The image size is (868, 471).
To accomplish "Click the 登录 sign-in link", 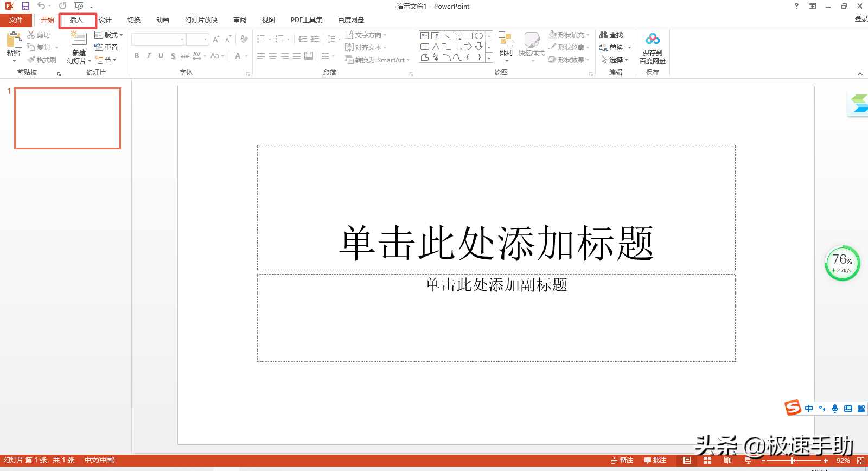I will (x=861, y=19).
